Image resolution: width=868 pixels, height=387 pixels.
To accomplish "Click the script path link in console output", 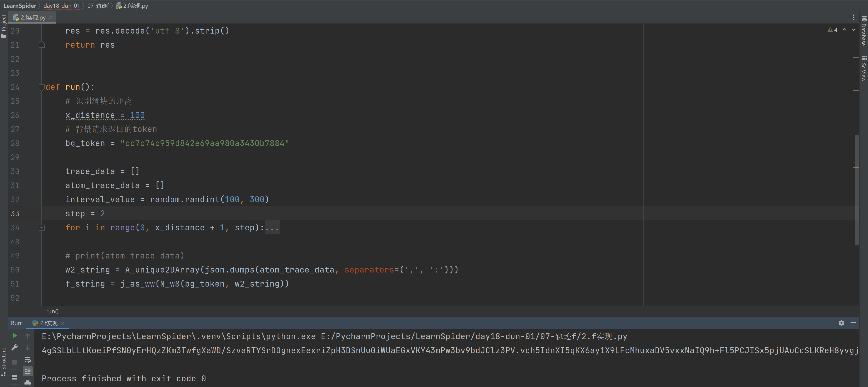I will [474, 336].
